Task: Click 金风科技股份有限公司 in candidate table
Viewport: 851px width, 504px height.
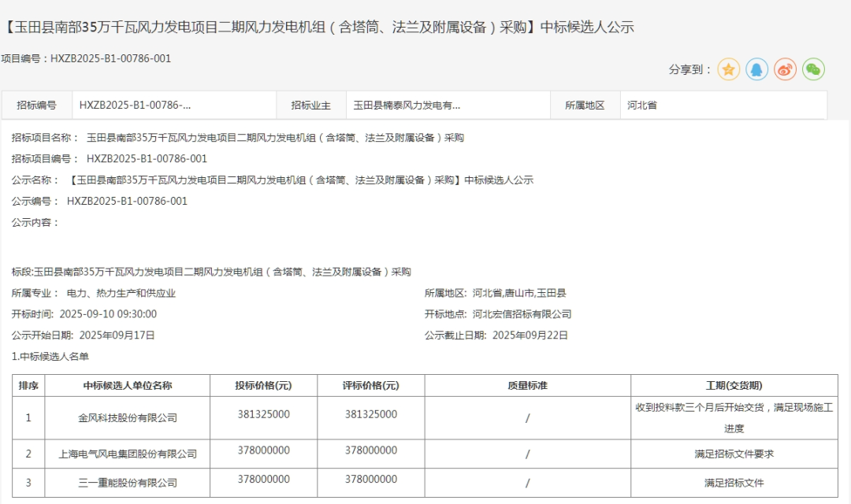Action: click(x=127, y=417)
